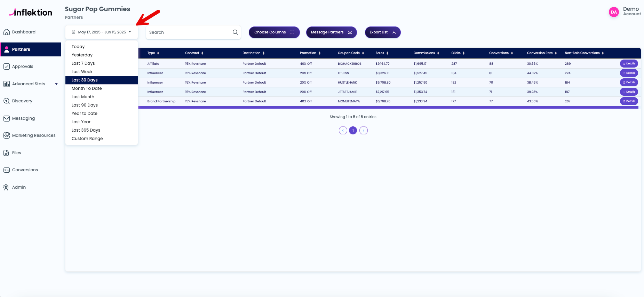The width and height of the screenshot is (644, 297).
Task: Click Demo Account name label
Action: click(x=632, y=11)
